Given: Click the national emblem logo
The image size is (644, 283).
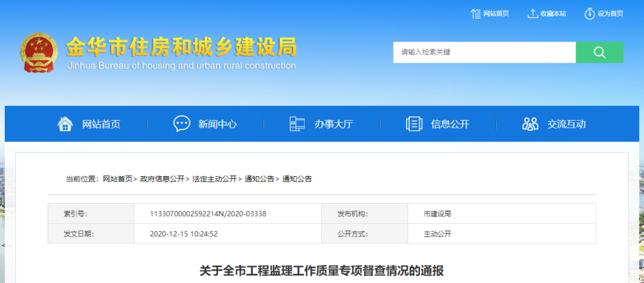Looking at the screenshot, I should coord(39,53).
